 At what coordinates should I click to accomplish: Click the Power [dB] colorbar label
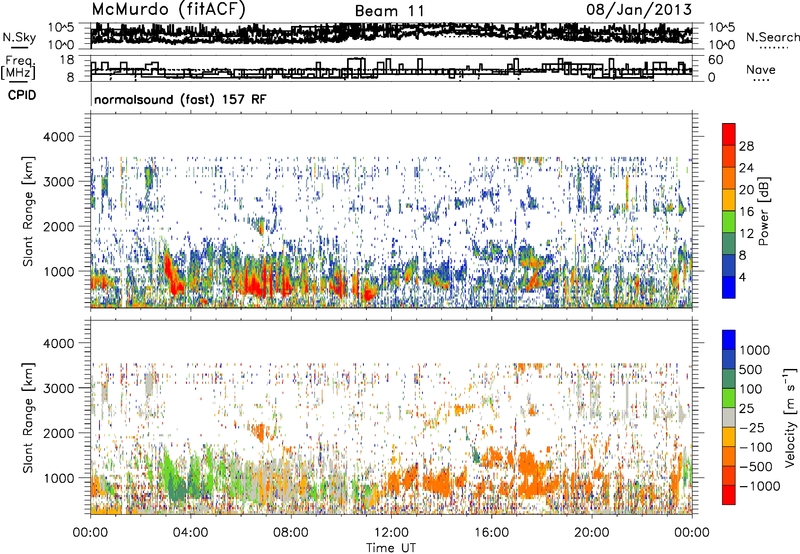(763, 211)
